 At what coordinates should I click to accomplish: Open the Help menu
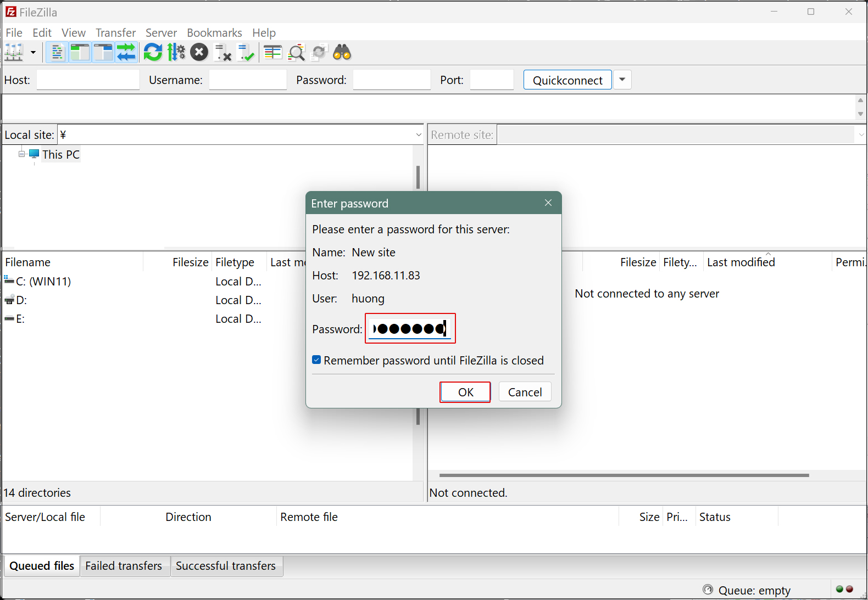264,33
